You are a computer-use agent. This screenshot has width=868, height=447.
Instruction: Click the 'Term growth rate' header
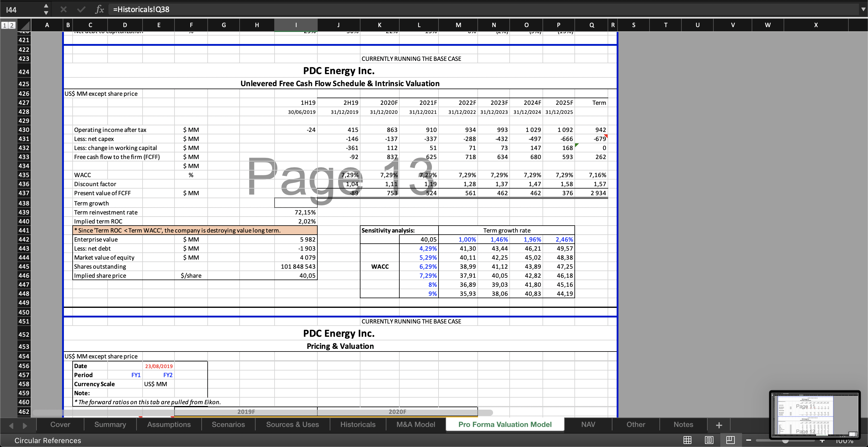506,230
